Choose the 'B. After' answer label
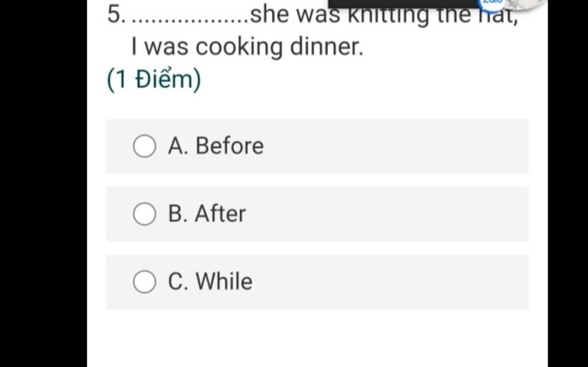 pos(207,214)
